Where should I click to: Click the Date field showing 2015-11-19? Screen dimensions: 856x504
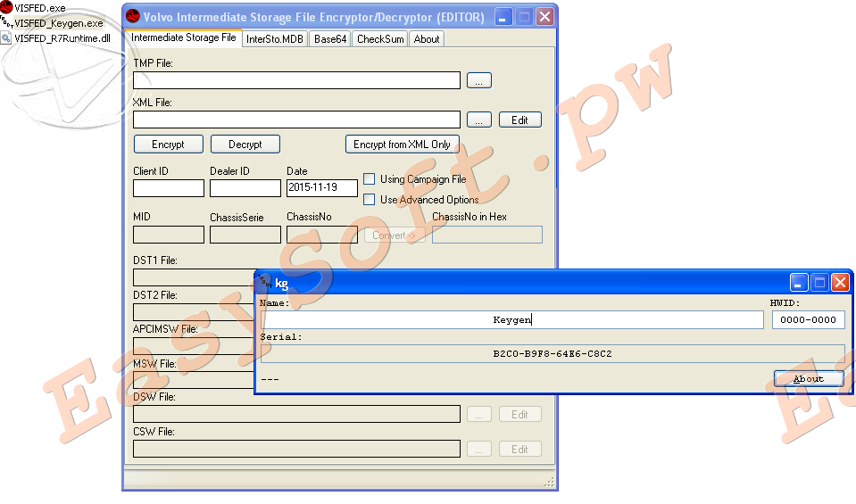click(322, 187)
